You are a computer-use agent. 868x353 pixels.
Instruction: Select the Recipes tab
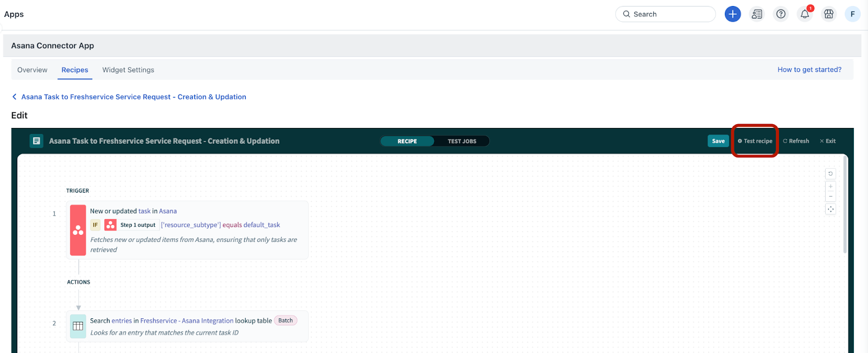point(75,70)
